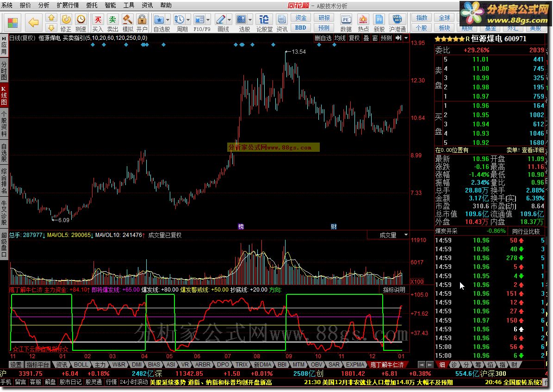Expand the 画线 dropdown arrow
This screenshot has height=392, width=553.
click(229, 20)
